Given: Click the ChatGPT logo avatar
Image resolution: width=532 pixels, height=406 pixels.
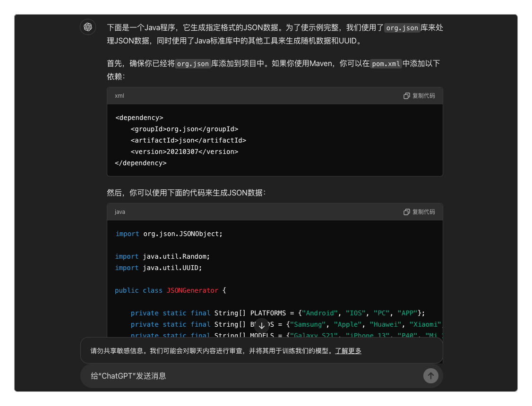Looking at the screenshot, I should pos(88,27).
